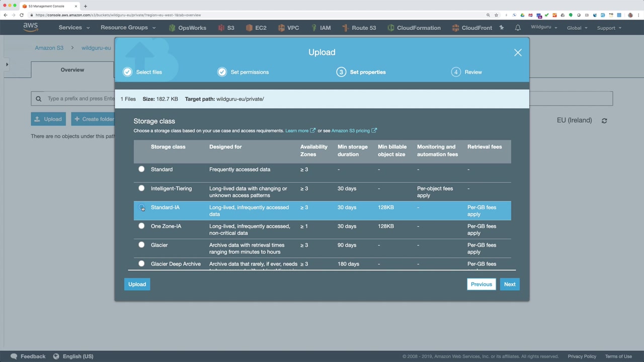Screen dimensions: 644x362
Task: Click the Create folder button
Action: pyautogui.click(x=93, y=119)
